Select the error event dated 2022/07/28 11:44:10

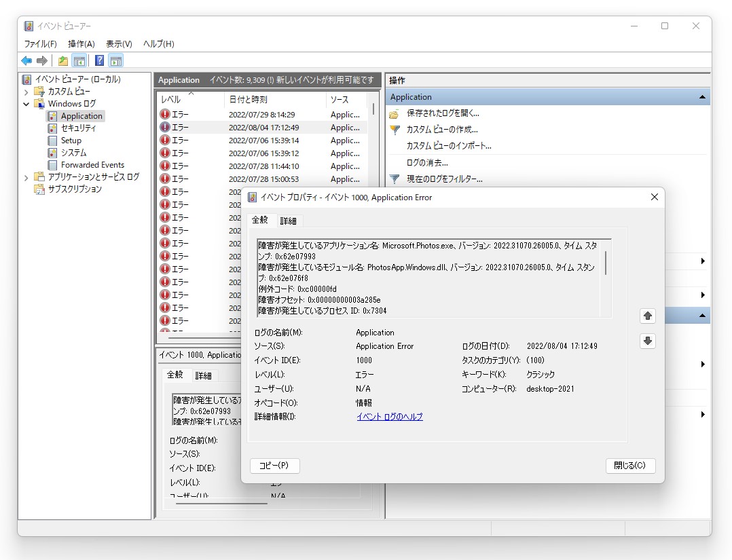262,166
